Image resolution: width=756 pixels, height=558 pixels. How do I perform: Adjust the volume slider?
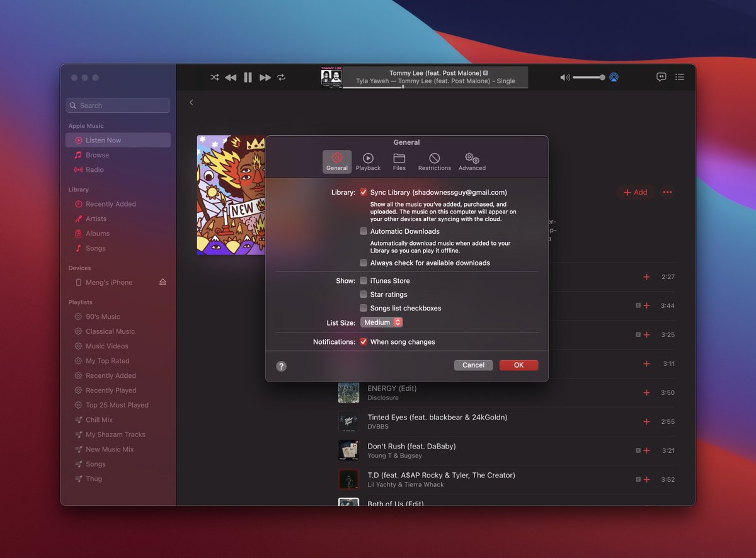[x=588, y=77]
